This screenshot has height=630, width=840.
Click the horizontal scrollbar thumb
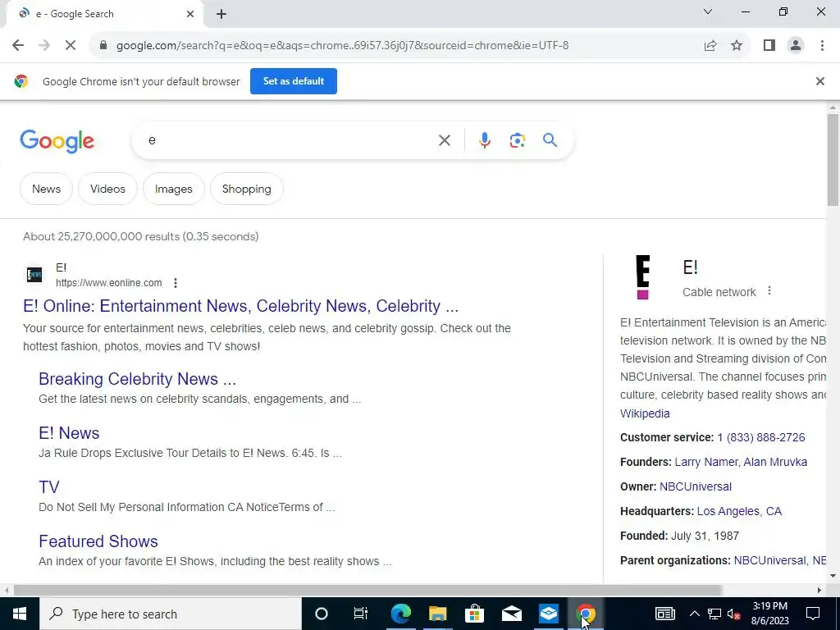coord(367,590)
